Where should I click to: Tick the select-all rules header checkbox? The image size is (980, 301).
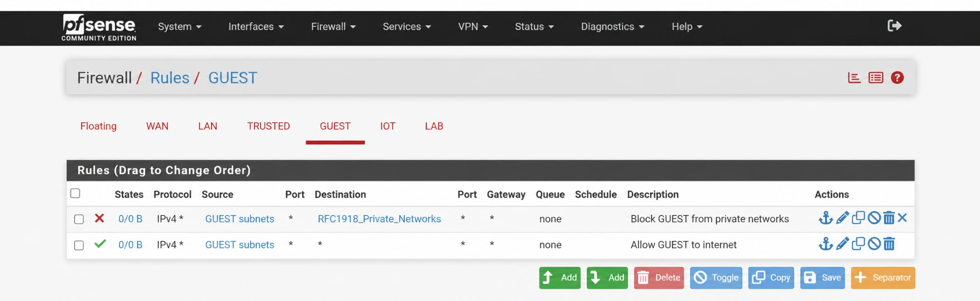tap(75, 193)
